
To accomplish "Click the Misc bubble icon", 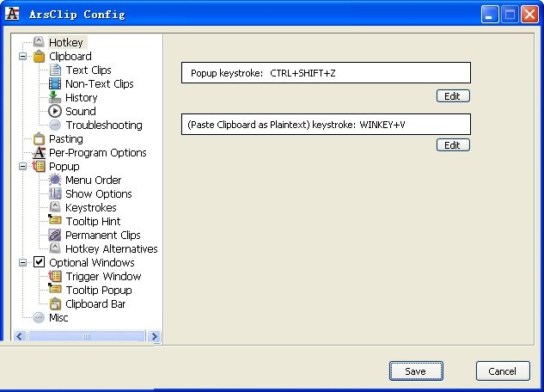I will [39, 317].
